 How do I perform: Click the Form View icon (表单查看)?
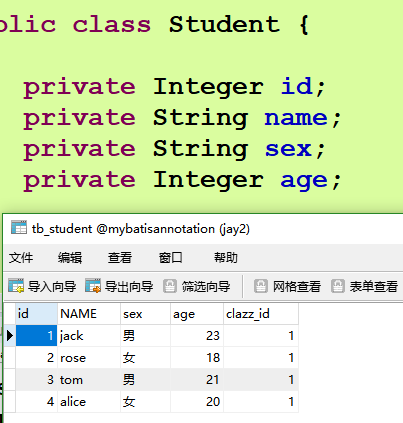(x=338, y=286)
